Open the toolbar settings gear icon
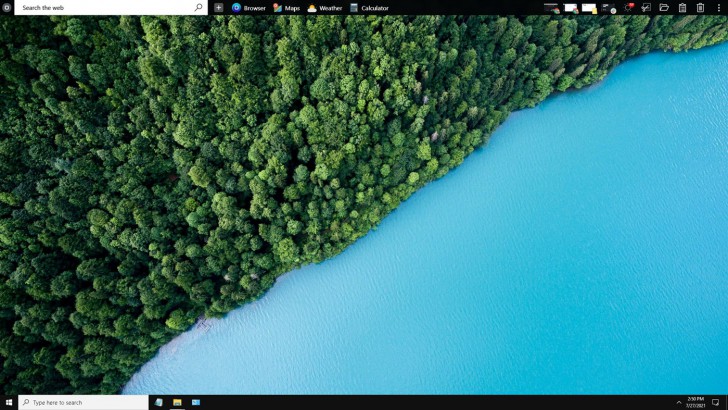This screenshot has height=410, width=728. (6, 7)
